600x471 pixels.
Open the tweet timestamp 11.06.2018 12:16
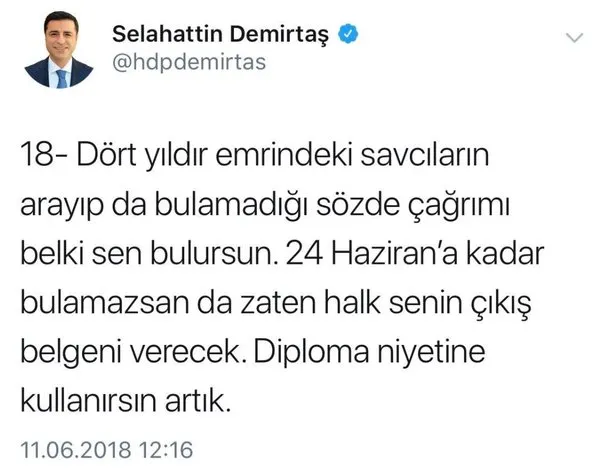[106, 450]
